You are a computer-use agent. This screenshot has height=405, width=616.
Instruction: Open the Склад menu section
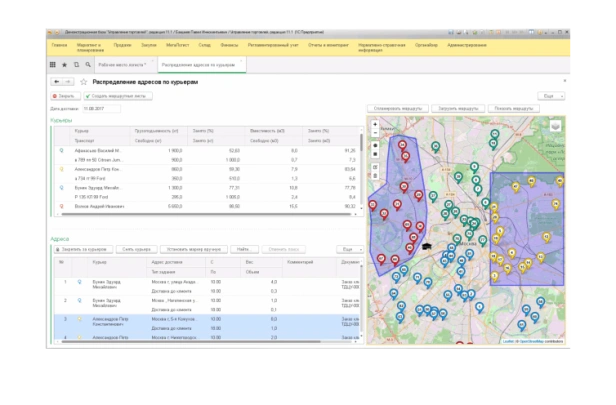click(203, 46)
